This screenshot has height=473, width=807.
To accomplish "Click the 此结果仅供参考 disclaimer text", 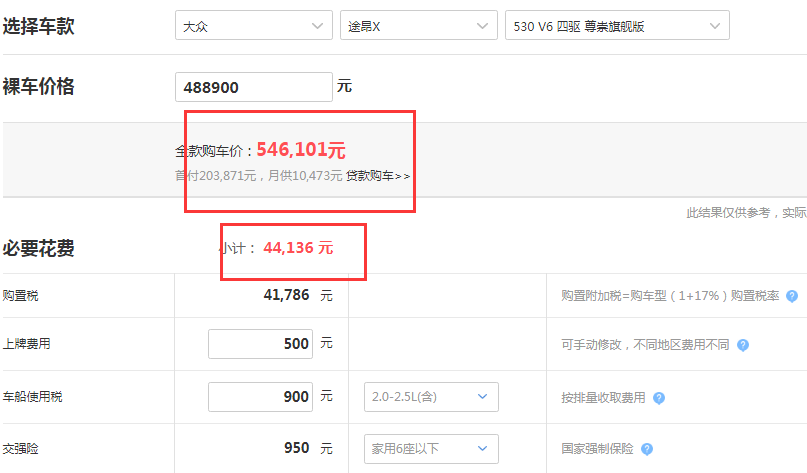I will (x=728, y=213).
